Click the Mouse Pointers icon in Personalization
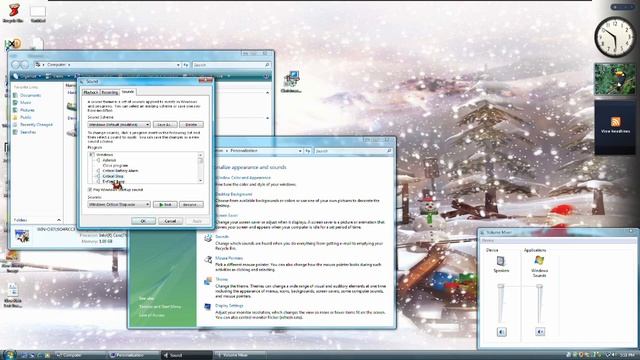640x360 pixels. [x=208, y=259]
